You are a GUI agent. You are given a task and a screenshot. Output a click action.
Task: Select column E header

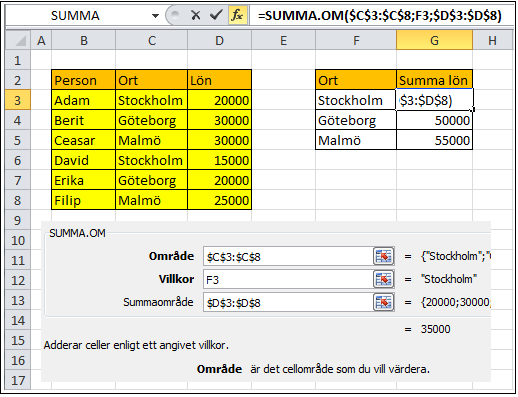[283, 40]
